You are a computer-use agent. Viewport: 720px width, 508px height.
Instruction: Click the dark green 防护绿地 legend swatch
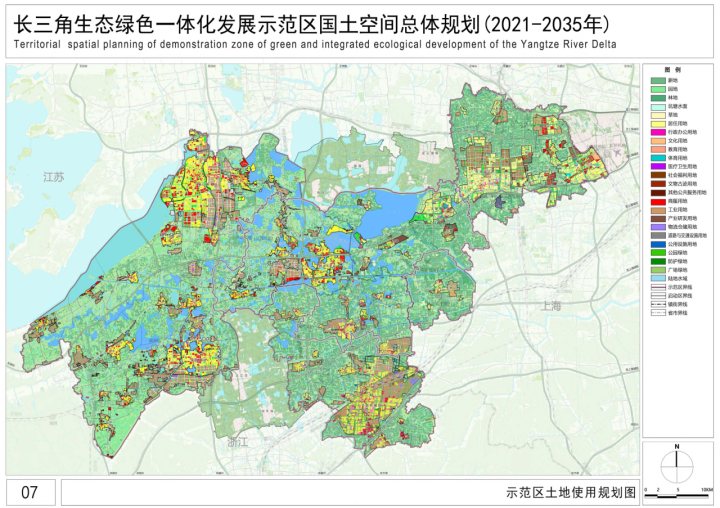click(x=658, y=261)
